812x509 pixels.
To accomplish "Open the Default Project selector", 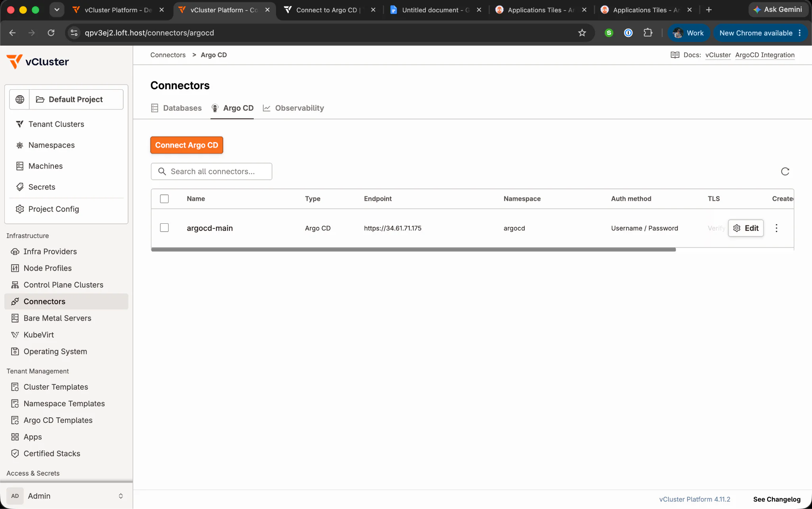I will (x=76, y=99).
